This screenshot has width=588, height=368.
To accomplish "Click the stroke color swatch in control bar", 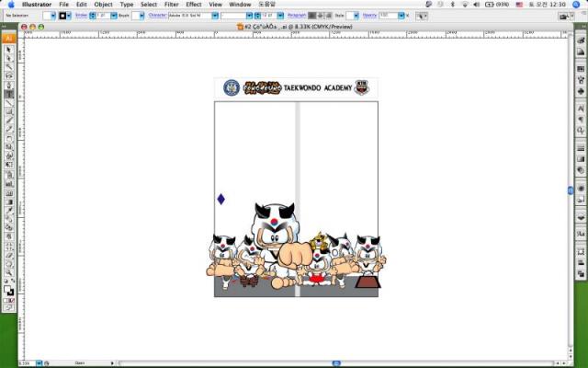I will [x=62, y=16].
